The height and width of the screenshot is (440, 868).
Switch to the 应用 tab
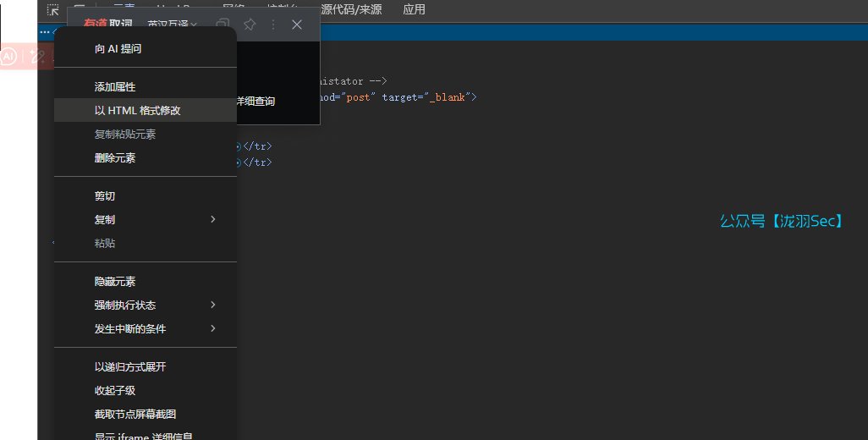tap(414, 10)
